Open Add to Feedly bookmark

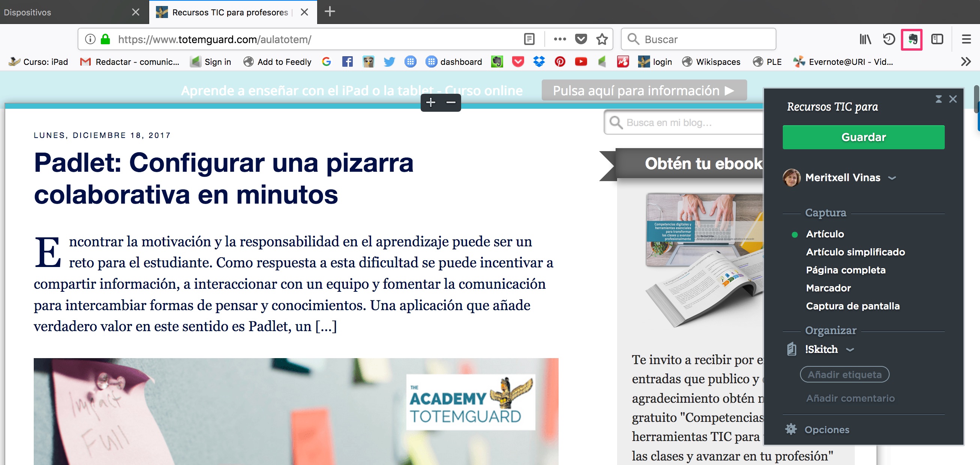277,61
